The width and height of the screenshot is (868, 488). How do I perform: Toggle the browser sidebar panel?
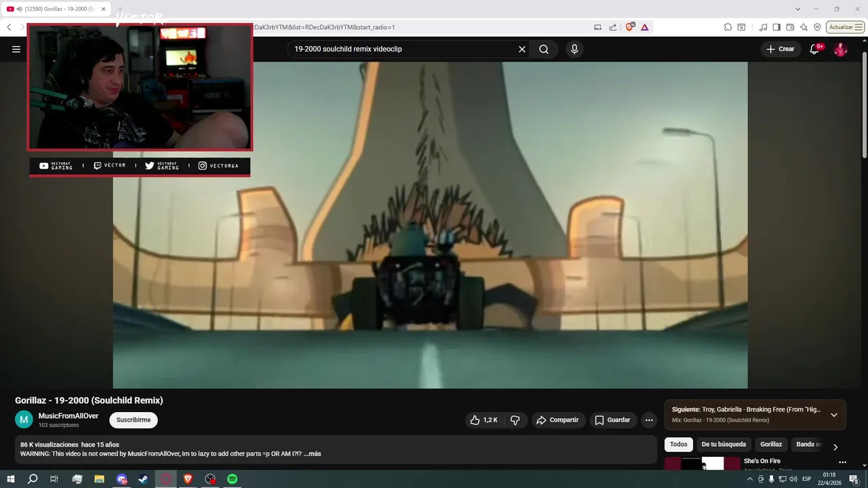coord(777,27)
